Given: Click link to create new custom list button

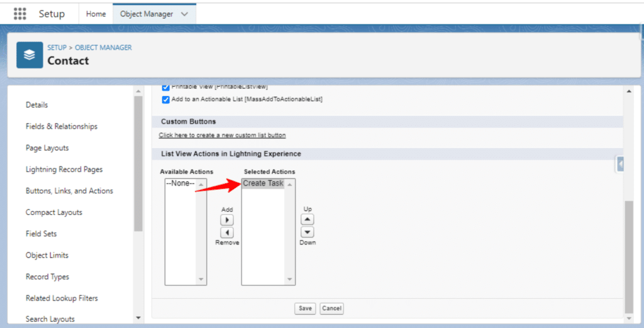Looking at the screenshot, I should tap(222, 135).
